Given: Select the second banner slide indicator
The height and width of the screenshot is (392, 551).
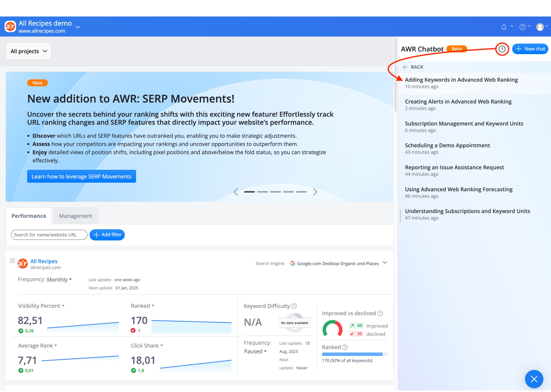Looking at the screenshot, I should point(262,192).
